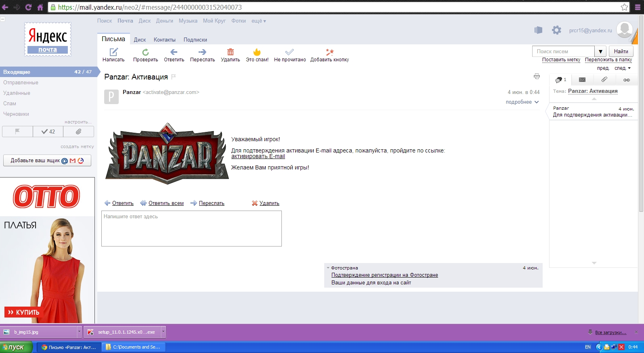Click настроить folders link
The height and width of the screenshot is (353, 644).
click(x=78, y=122)
